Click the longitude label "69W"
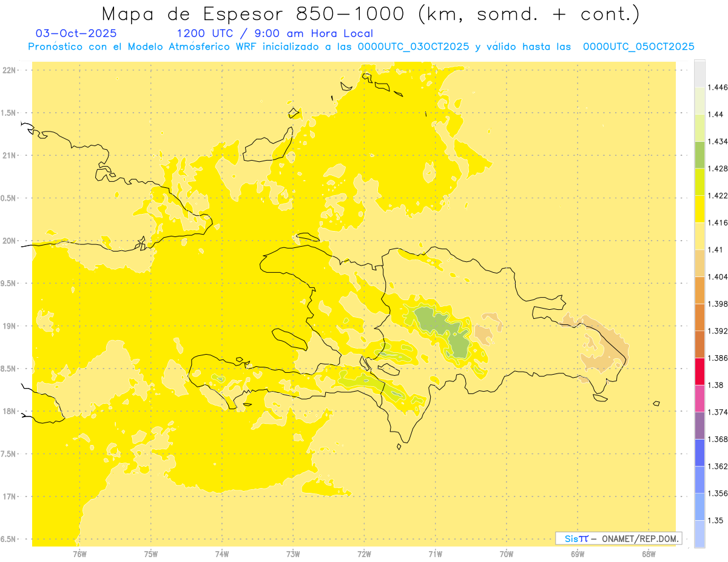The width and height of the screenshot is (728, 562). coord(578,554)
